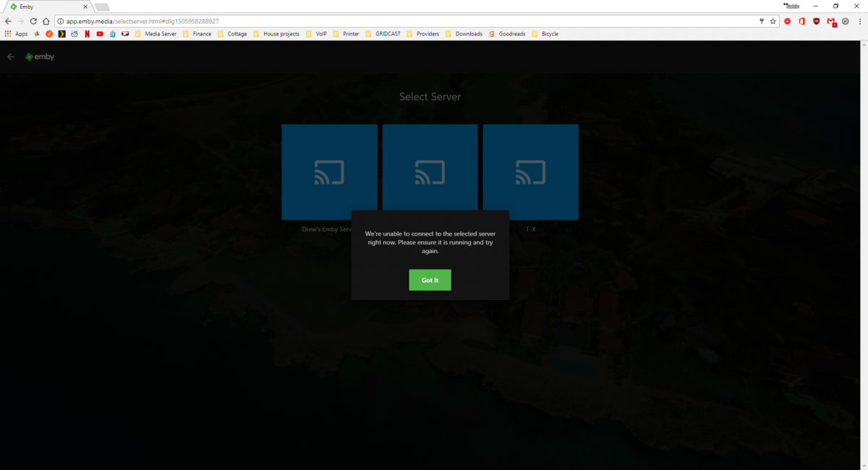Expand the Media Server bookmark folder
This screenshot has width=868, height=470.
coord(156,34)
